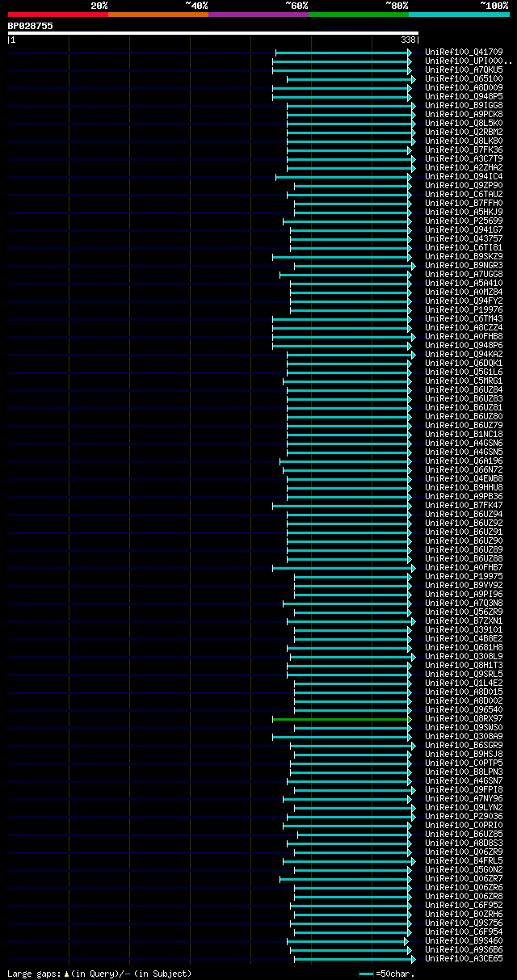
Task: Choose the UniRef100_Q9ZP90 entry
Action: (x=464, y=186)
